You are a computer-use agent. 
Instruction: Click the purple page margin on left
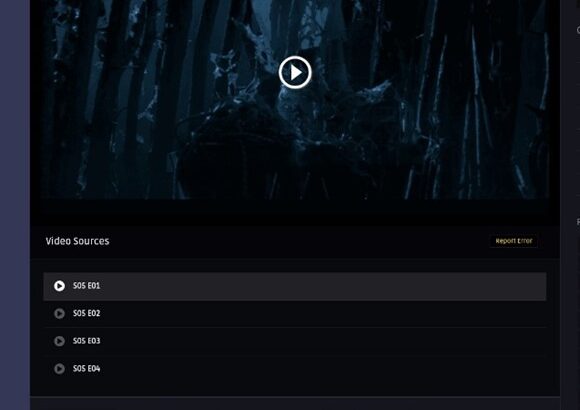point(15,205)
